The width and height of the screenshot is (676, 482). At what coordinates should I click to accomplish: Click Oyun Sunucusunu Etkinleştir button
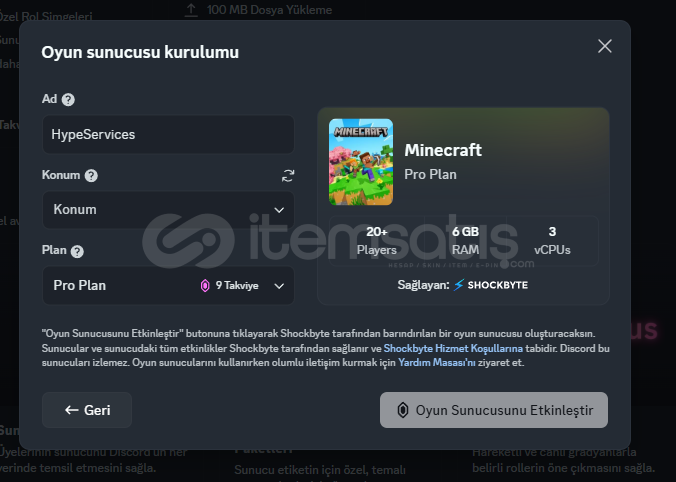(494, 410)
